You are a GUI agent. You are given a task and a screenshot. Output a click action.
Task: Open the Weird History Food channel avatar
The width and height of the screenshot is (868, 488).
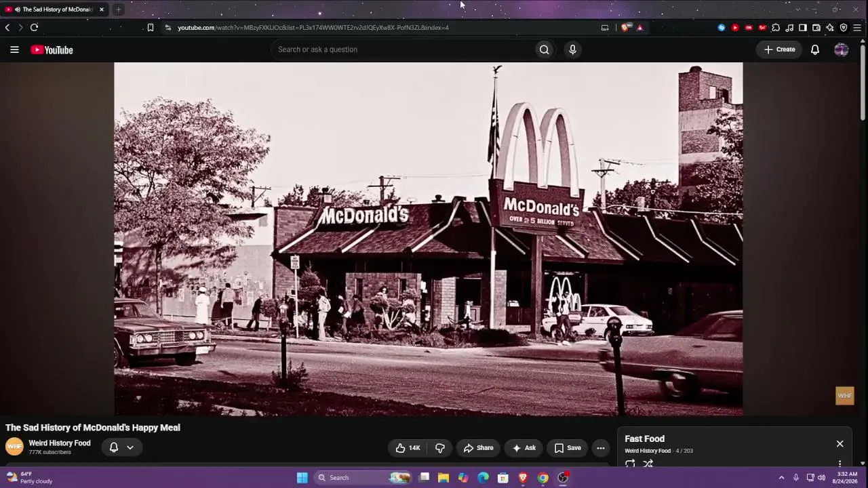tap(14, 447)
